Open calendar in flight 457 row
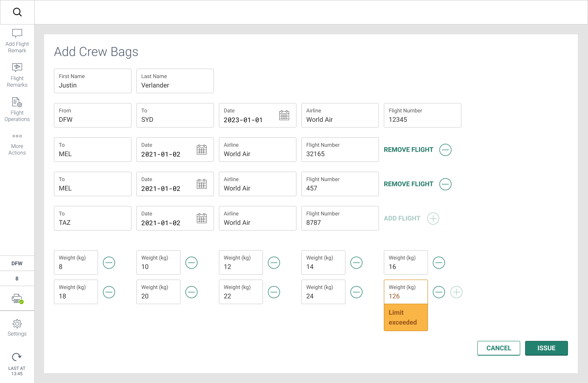 [202, 184]
